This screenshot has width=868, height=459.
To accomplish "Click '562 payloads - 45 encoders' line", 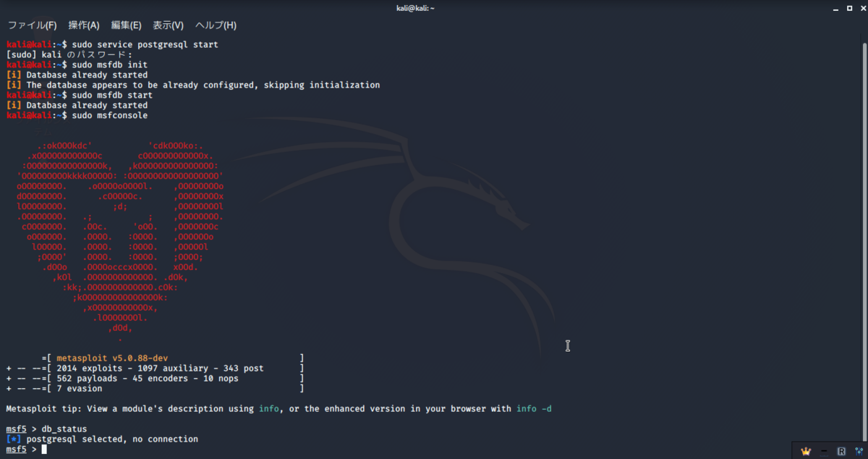I will click(148, 379).
